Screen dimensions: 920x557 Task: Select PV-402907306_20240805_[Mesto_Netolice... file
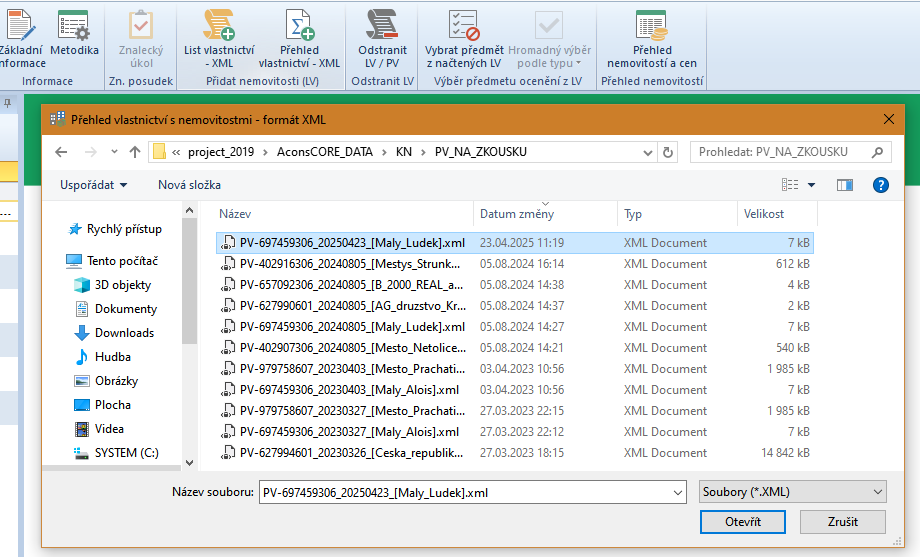click(x=515, y=348)
